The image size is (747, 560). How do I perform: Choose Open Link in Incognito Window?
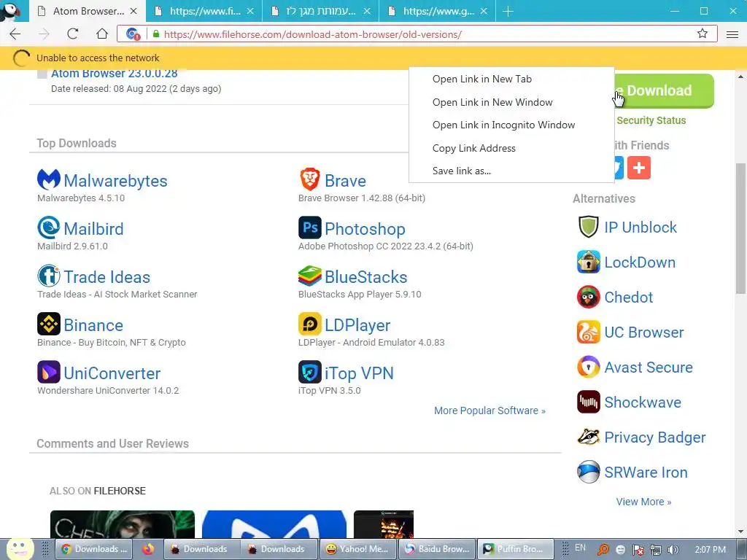511,125
